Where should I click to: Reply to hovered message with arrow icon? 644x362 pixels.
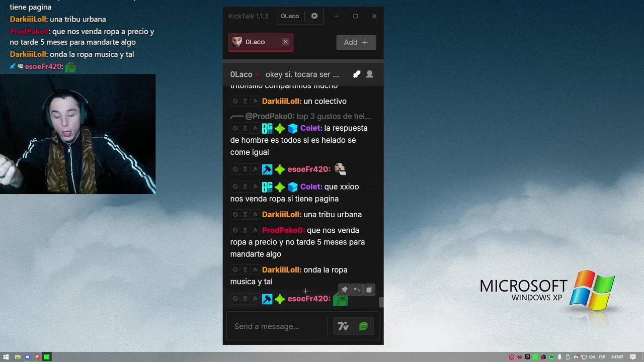(357, 290)
